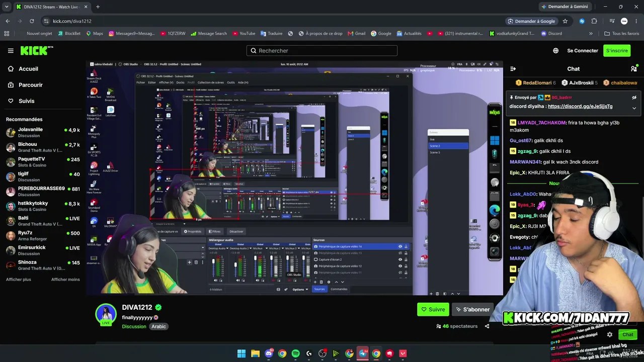
Task: Open the chat users list icon
Action: (634, 69)
